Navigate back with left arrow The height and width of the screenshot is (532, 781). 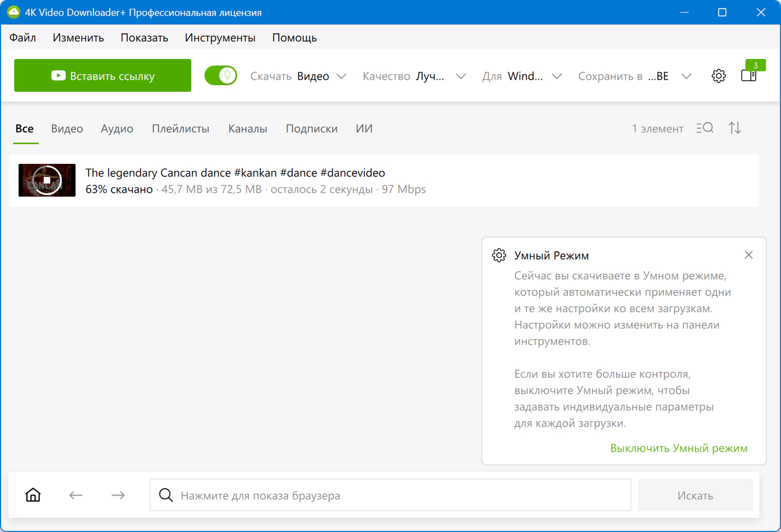76,495
